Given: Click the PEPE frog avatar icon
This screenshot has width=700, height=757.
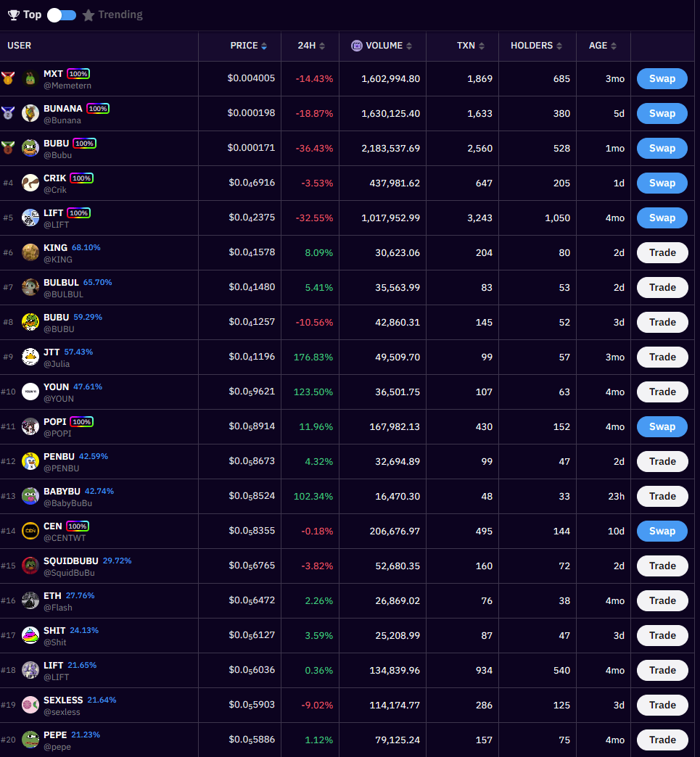Looking at the screenshot, I should (x=30, y=740).
